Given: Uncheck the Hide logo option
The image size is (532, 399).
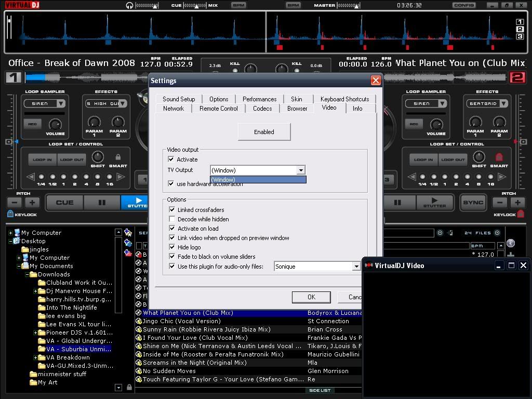Looking at the screenshot, I should [172, 247].
